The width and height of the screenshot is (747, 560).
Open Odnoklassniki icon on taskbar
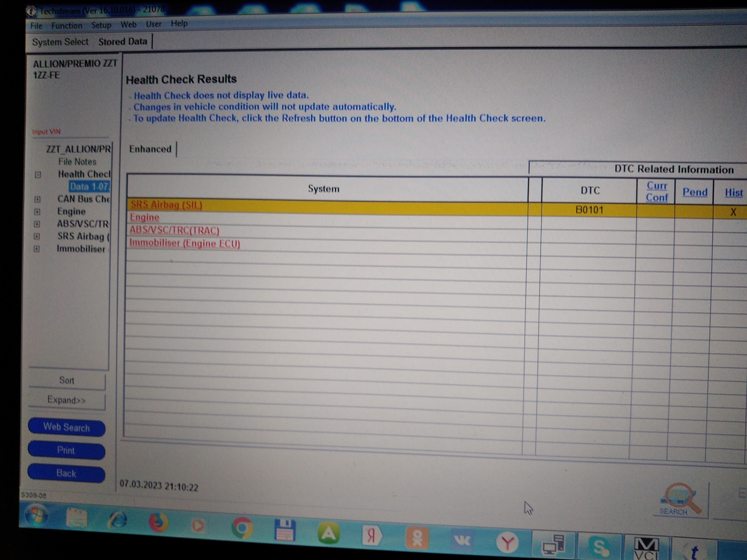417,538
